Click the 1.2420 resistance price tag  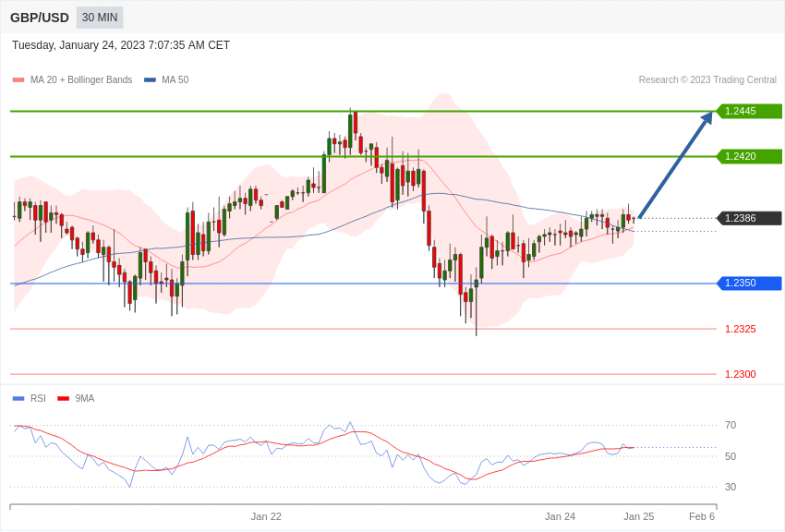tap(749, 156)
